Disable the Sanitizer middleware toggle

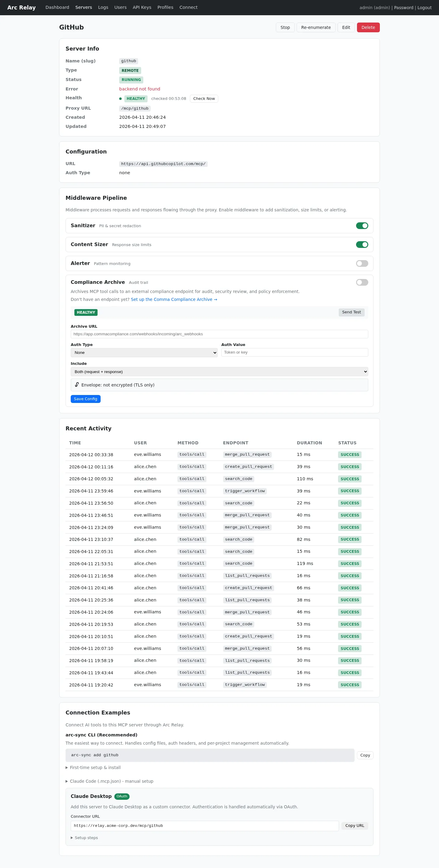click(362, 226)
